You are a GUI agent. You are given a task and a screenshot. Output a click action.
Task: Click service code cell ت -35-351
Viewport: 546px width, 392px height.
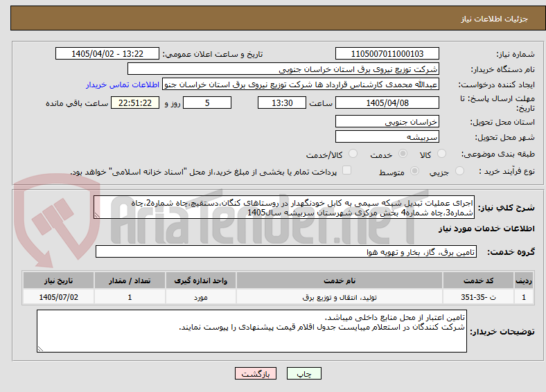click(x=479, y=297)
